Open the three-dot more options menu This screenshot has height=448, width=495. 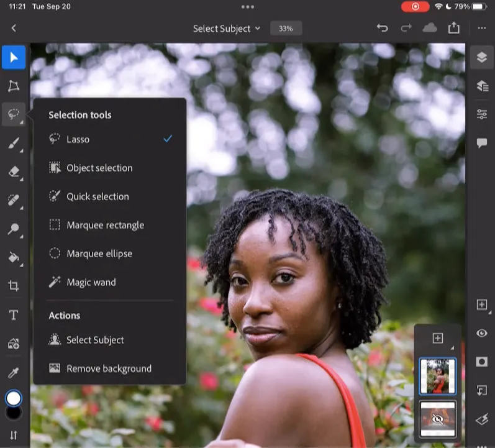[481, 28]
